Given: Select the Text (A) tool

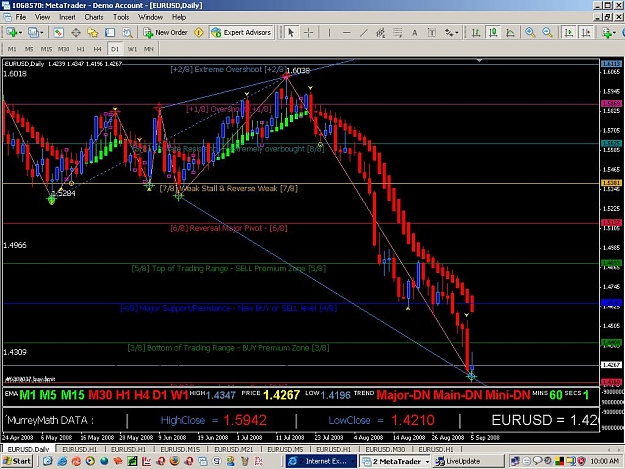Looking at the screenshot, I should coord(415,33).
